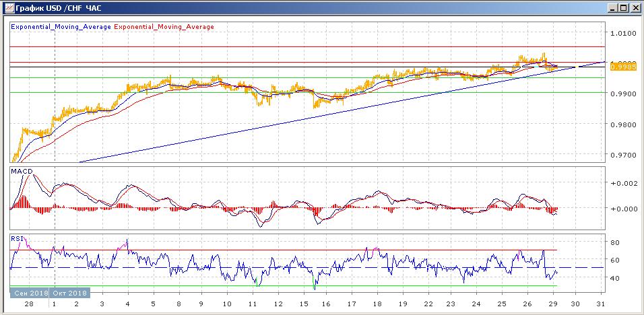Click the RSI panel label
Screen dimensions: 644x315
tap(18, 238)
